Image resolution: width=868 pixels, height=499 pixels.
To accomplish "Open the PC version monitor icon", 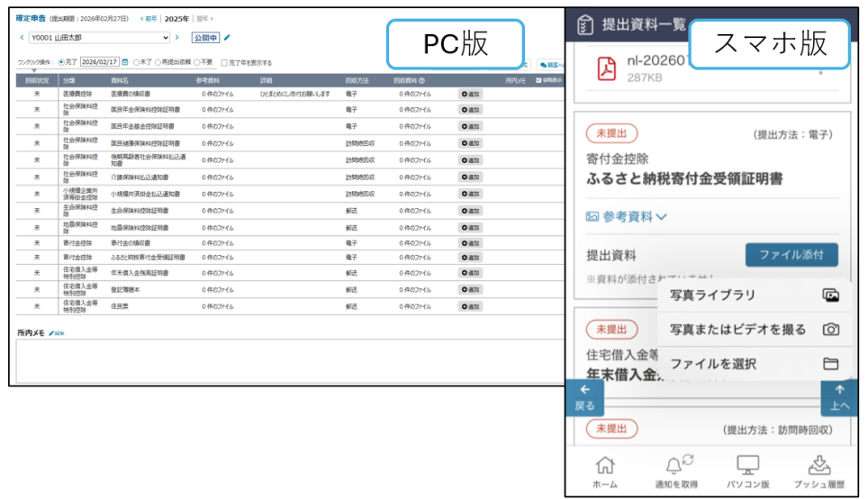I will coord(747,465).
